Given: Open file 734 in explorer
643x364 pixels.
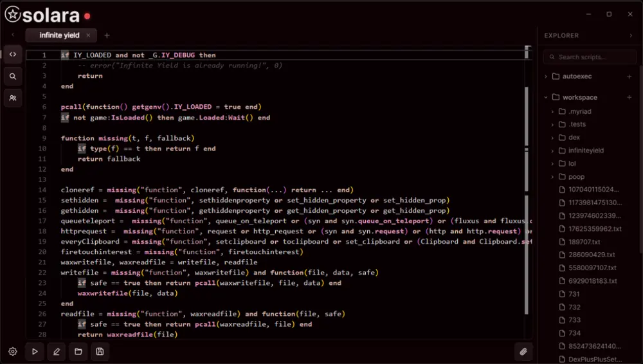Looking at the screenshot, I should [x=570, y=333].
